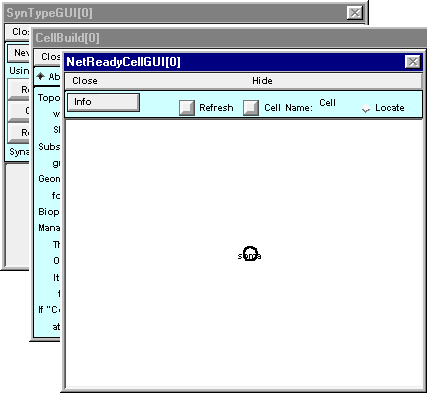Close the NetReadyCellGUI window with X icon

(x=413, y=62)
